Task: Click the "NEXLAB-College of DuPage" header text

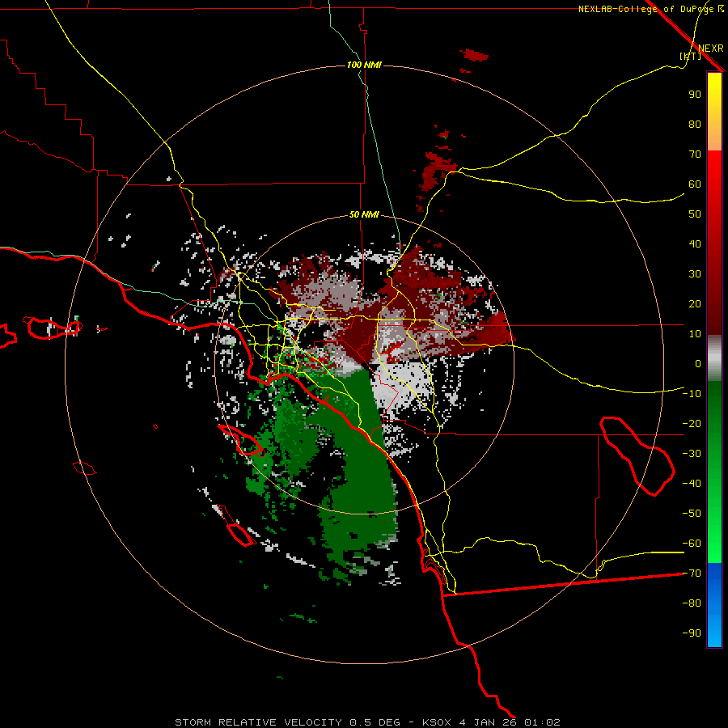Action: click(x=647, y=9)
